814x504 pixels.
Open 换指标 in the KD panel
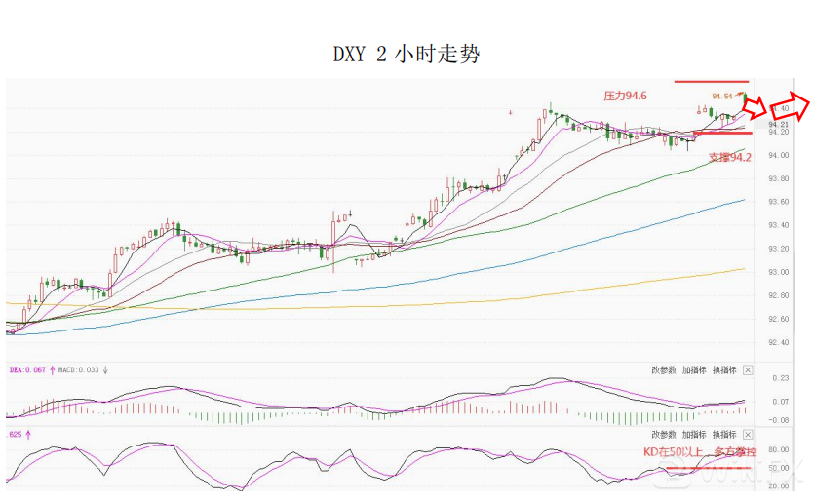(722, 434)
